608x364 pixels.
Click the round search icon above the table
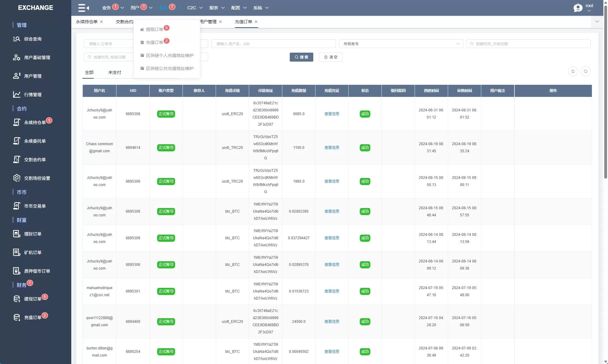pyautogui.click(x=585, y=71)
